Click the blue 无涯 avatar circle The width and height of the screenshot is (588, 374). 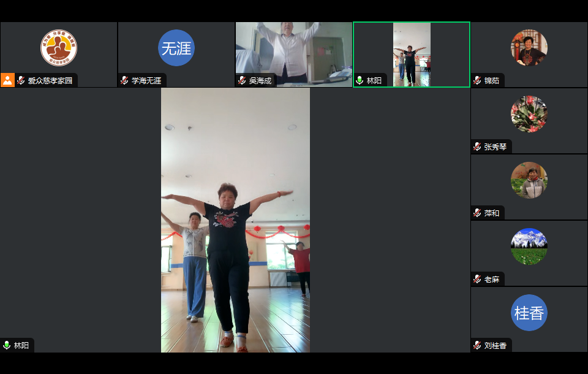coord(176,48)
